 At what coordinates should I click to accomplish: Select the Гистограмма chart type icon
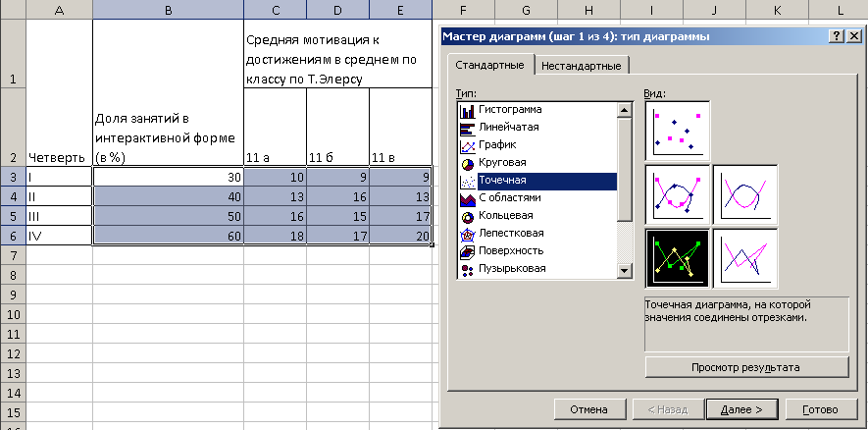tap(468, 110)
